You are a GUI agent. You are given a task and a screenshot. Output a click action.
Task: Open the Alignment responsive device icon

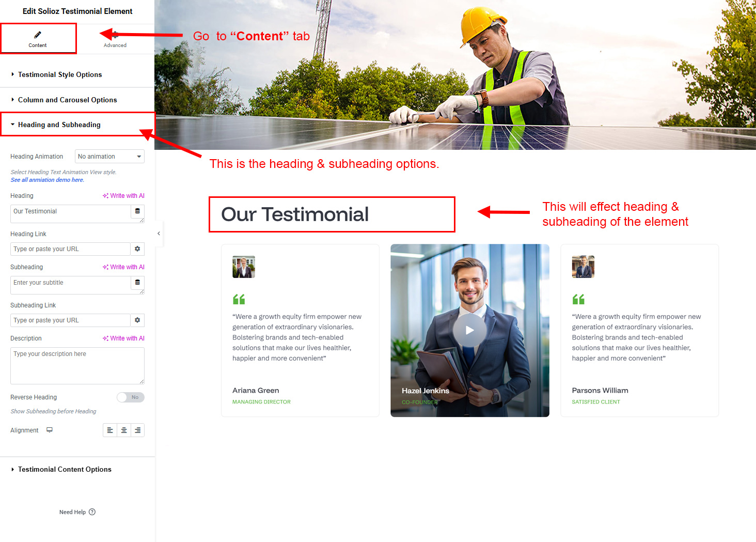pyautogui.click(x=50, y=430)
